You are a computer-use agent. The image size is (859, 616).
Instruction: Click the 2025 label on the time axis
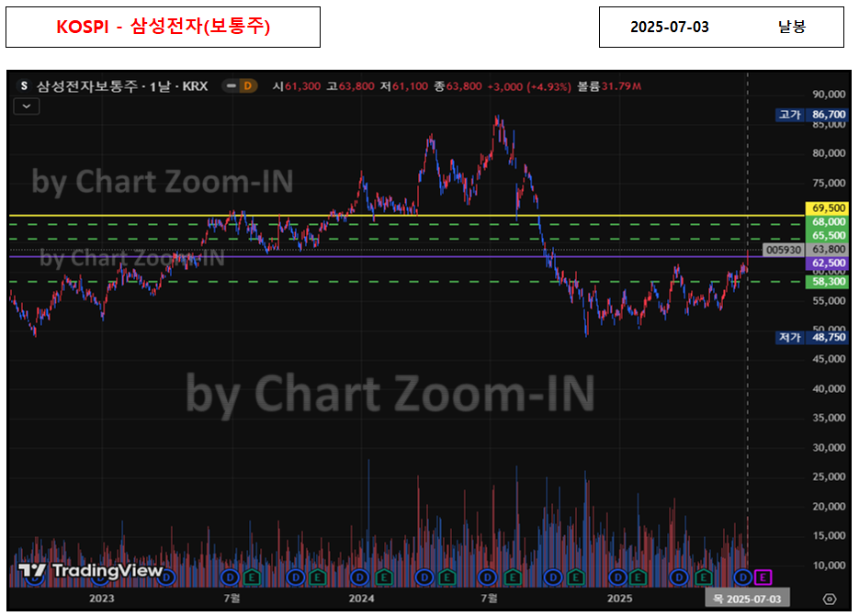[x=619, y=599]
